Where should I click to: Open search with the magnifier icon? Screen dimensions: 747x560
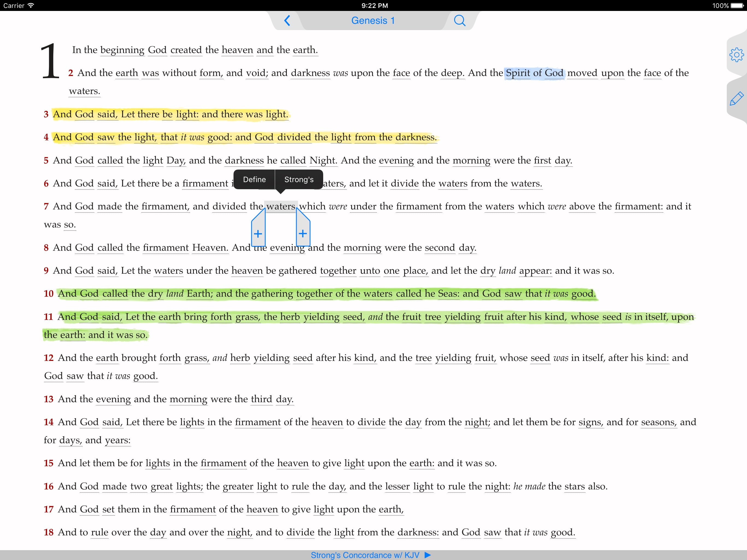point(459,21)
